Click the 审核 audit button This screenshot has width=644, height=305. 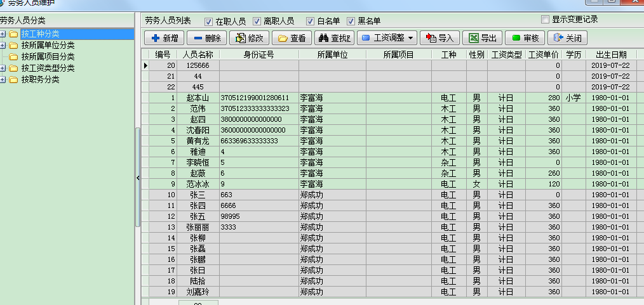[525, 38]
